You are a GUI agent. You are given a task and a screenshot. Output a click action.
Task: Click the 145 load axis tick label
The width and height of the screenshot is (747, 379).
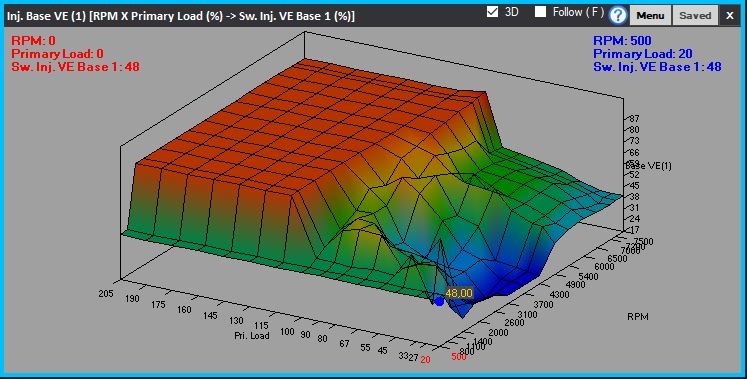(x=210, y=315)
